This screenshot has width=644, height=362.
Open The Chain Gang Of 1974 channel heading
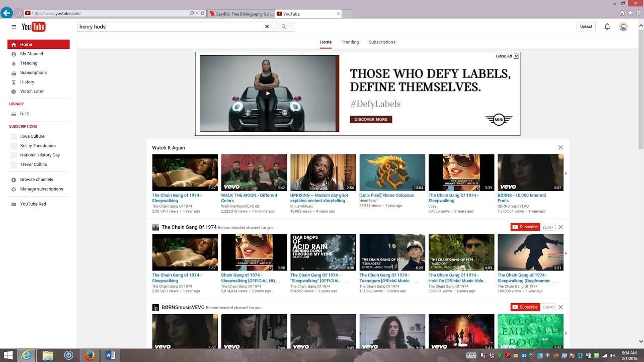[189, 227]
